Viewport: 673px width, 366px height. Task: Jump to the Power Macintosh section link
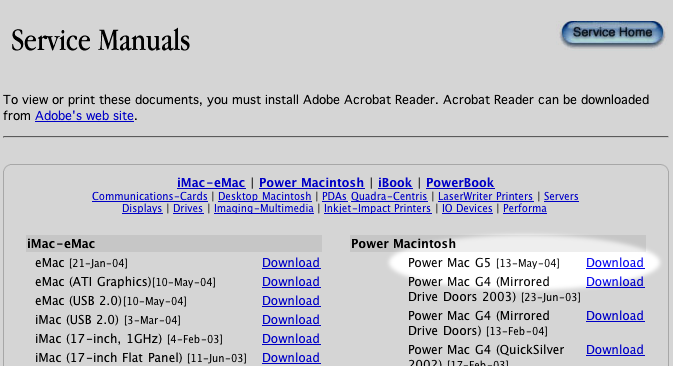pos(312,183)
